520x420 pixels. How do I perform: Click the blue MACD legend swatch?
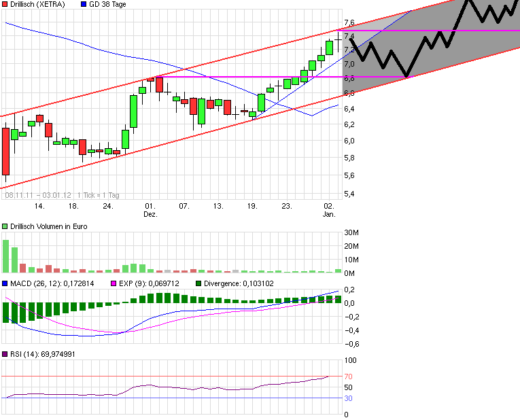(x=5, y=283)
